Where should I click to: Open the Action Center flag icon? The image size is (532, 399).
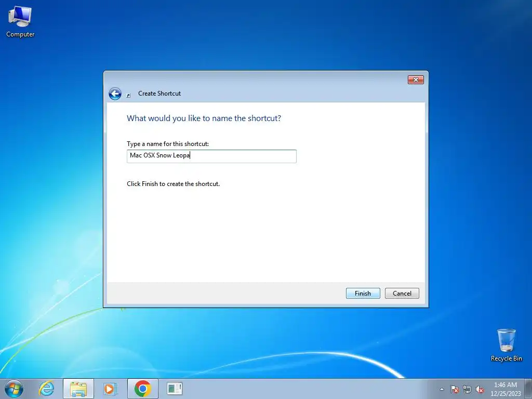[454, 390]
